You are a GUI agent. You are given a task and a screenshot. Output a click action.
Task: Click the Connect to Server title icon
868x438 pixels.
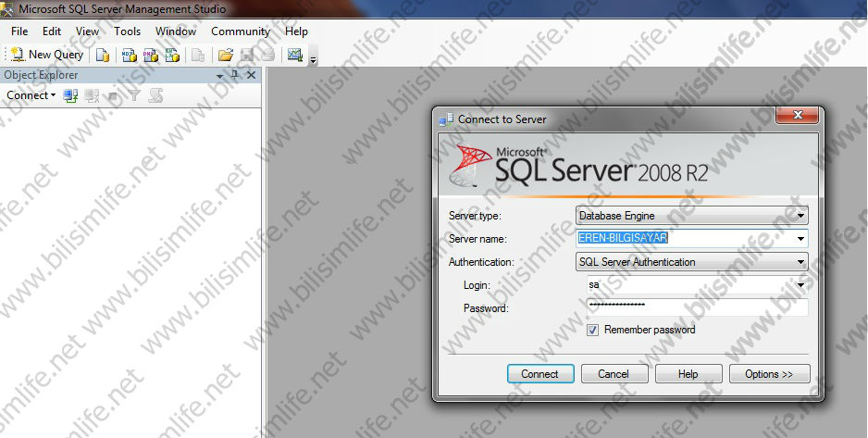446,119
